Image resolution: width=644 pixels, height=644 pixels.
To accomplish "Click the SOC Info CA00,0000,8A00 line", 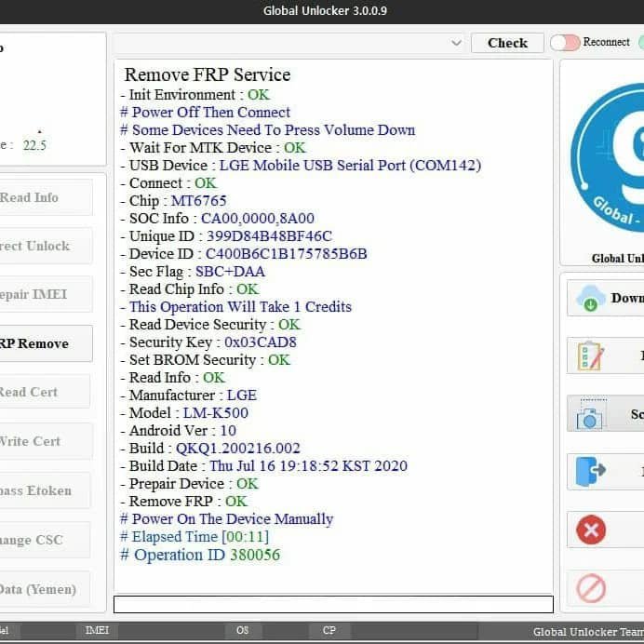I will (x=217, y=219).
